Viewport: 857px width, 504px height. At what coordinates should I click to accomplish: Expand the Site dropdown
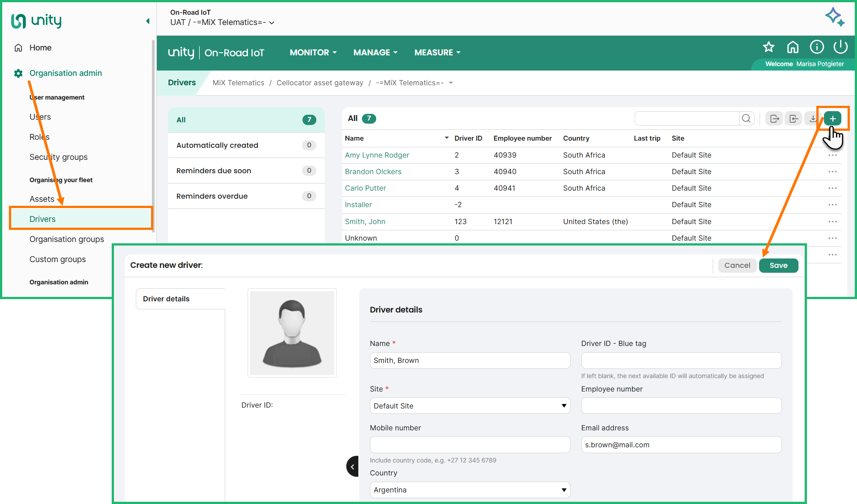pos(470,406)
